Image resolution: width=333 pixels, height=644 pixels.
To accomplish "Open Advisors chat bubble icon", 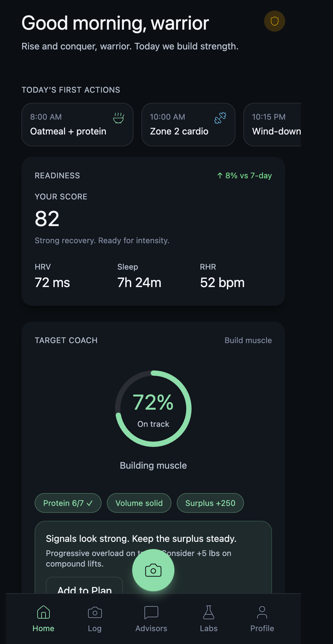I will (x=151, y=612).
